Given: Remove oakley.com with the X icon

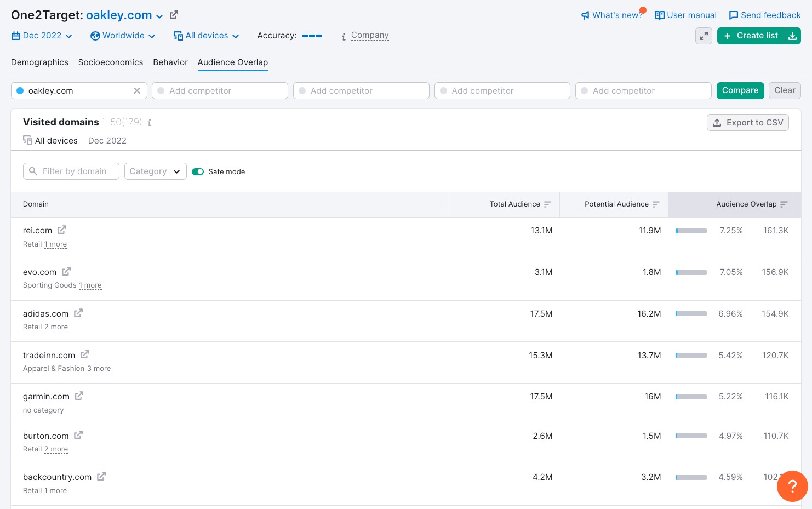Looking at the screenshot, I should [137, 90].
